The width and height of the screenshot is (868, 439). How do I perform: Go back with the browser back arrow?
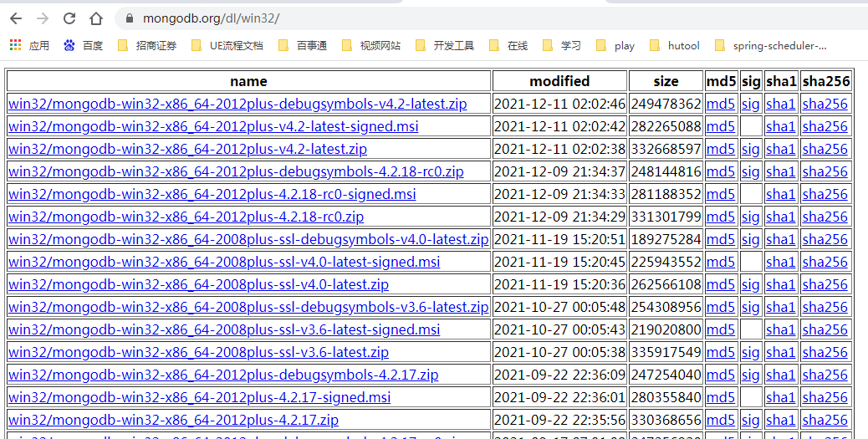coord(16,18)
